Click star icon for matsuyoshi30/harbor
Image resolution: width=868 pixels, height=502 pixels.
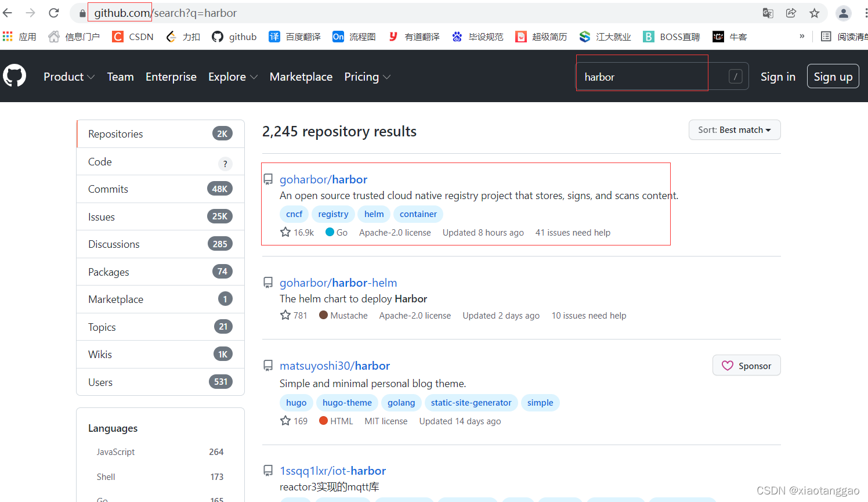285,421
